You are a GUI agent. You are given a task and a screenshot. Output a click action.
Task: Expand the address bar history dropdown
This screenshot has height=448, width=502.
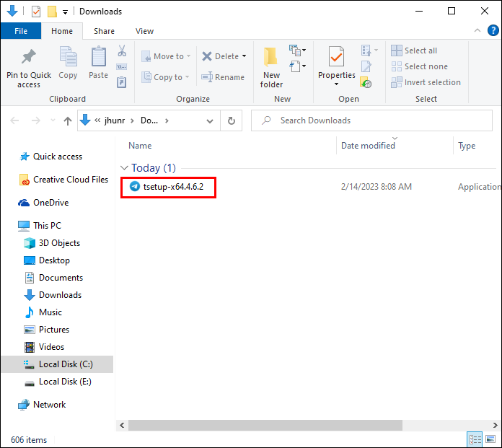pyautogui.click(x=210, y=121)
